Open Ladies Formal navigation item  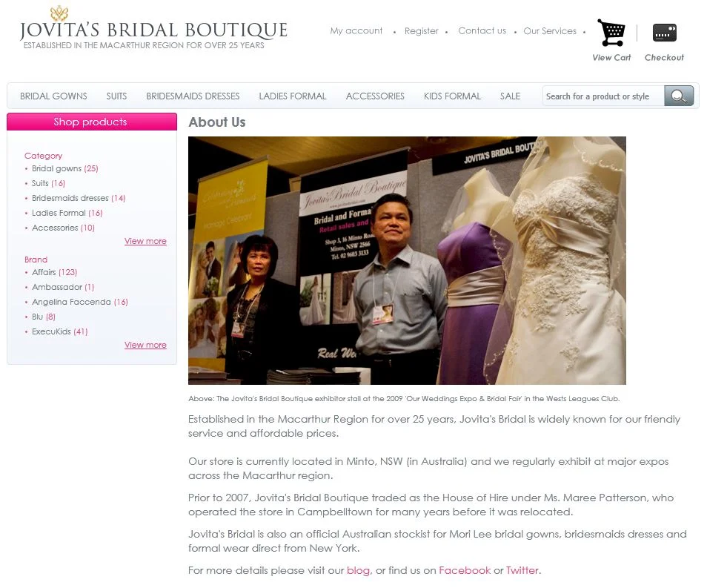(x=292, y=96)
